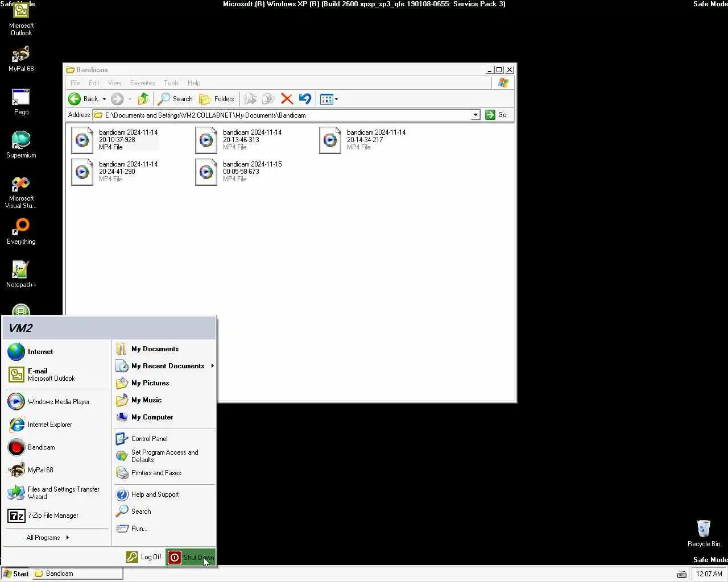Screen dimensions: 728x582
Task: Open Printers and Faxes
Action: click(164, 473)
